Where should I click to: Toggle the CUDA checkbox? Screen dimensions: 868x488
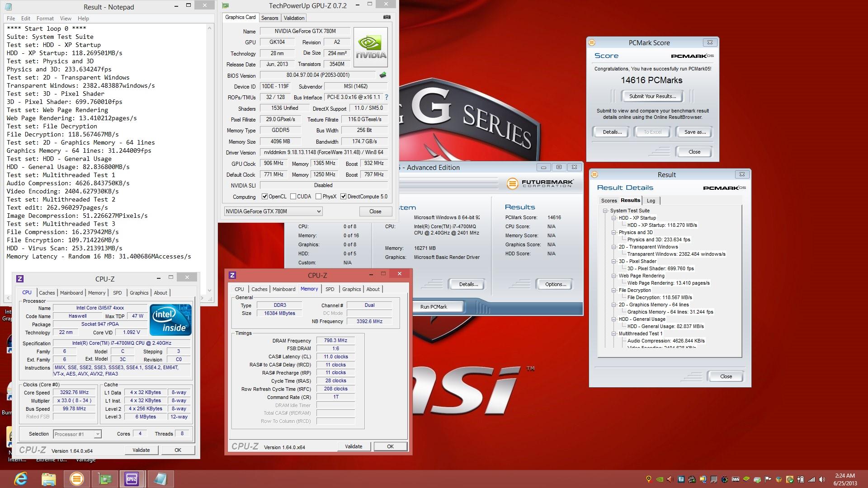tap(293, 197)
